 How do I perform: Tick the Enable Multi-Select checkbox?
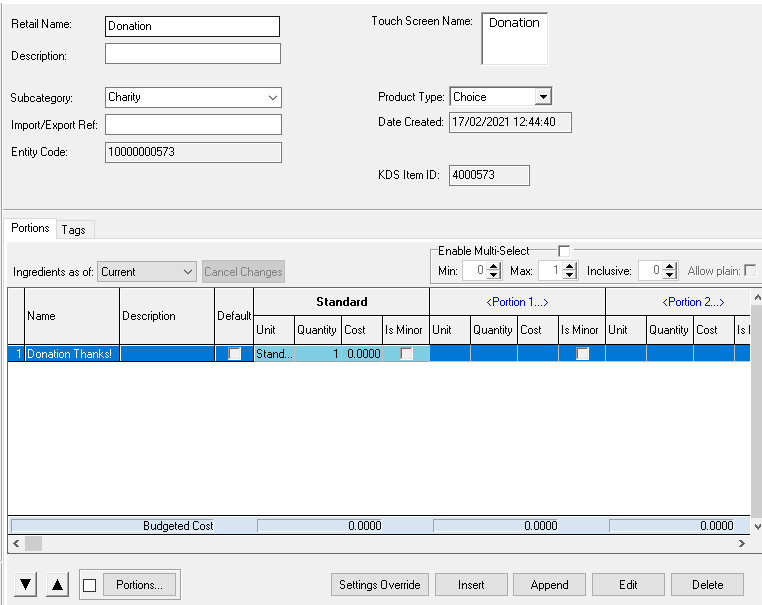coord(564,251)
